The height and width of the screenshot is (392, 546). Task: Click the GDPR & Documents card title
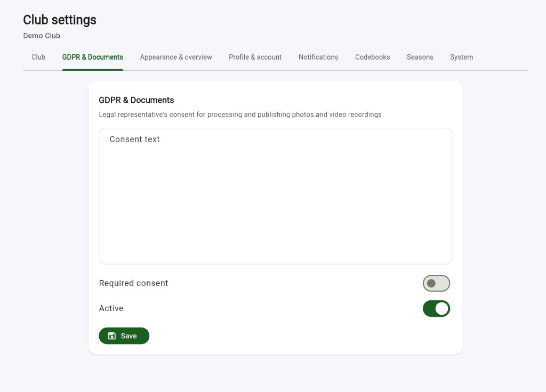136,100
